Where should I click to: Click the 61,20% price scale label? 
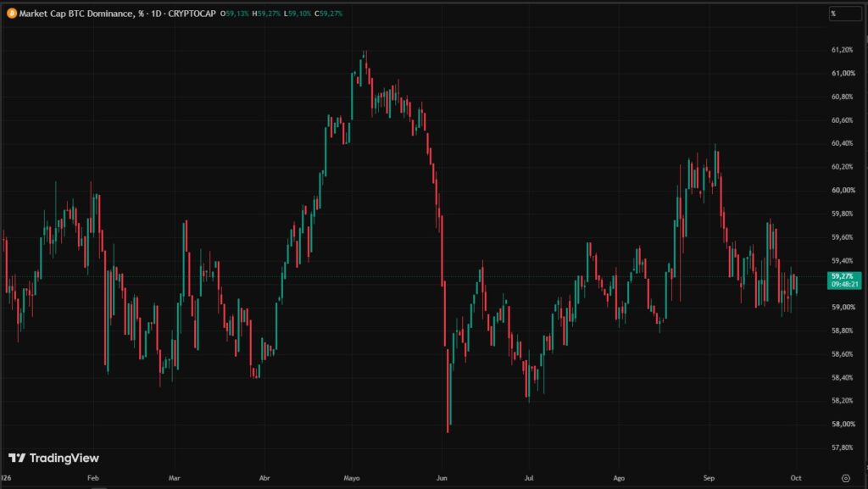pos(842,50)
